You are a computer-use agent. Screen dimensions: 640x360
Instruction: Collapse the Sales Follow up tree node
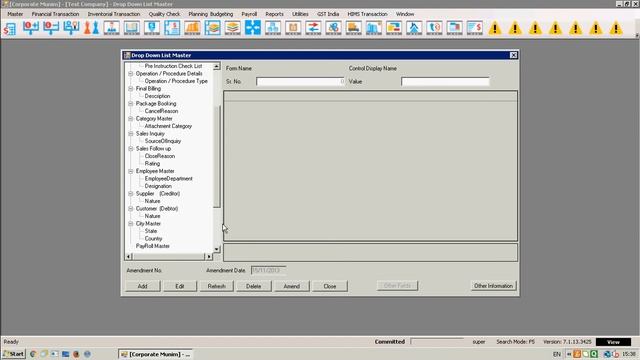(x=131, y=149)
